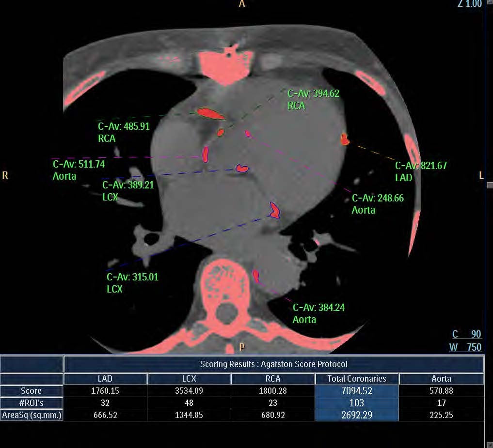
Task: Select the LAD calcification ROI marker
Action: (345, 139)
